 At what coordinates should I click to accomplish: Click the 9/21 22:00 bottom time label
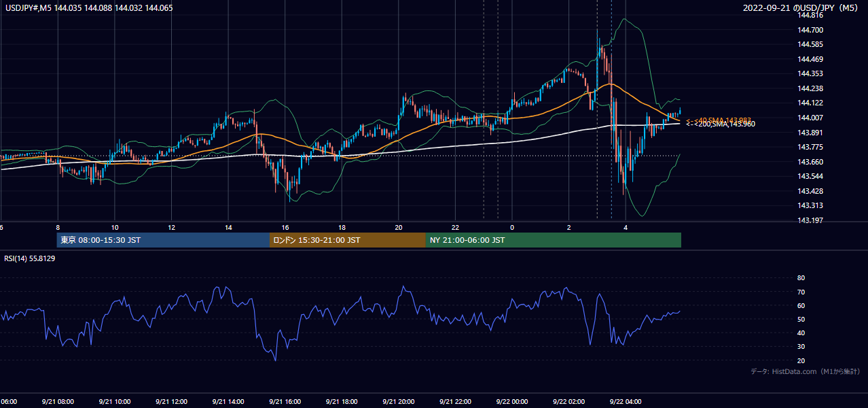[455, 401]
